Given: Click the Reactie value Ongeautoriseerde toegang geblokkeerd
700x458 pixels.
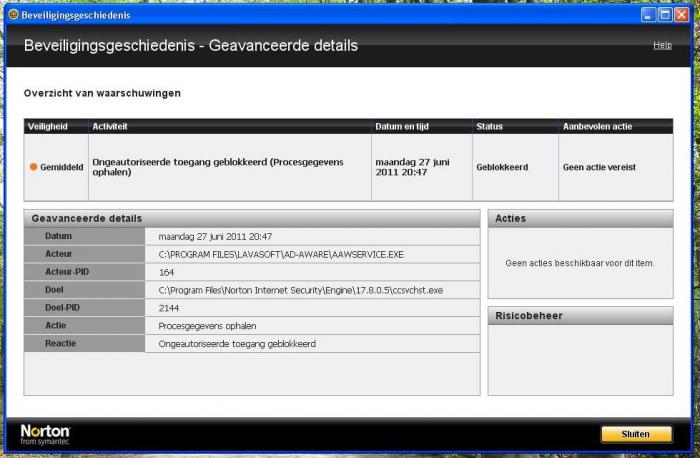Looking at the screenshot, I should point(237,344).
